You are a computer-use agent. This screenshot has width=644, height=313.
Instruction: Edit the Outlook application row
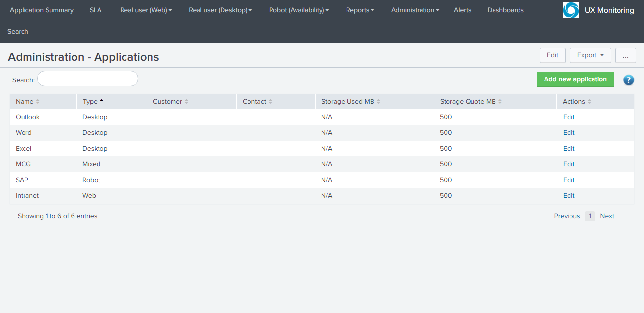point(569,117)
